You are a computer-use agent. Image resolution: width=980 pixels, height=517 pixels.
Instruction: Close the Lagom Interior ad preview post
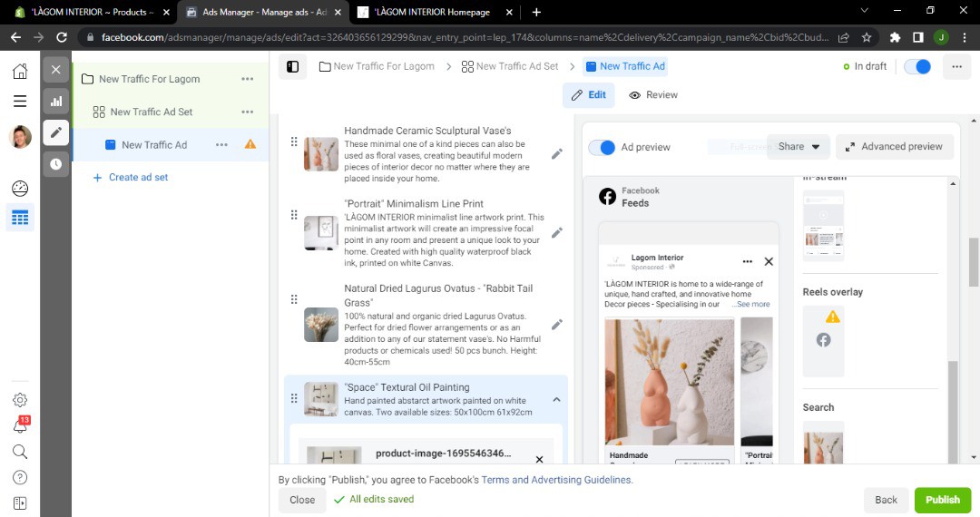click(769, 261)
